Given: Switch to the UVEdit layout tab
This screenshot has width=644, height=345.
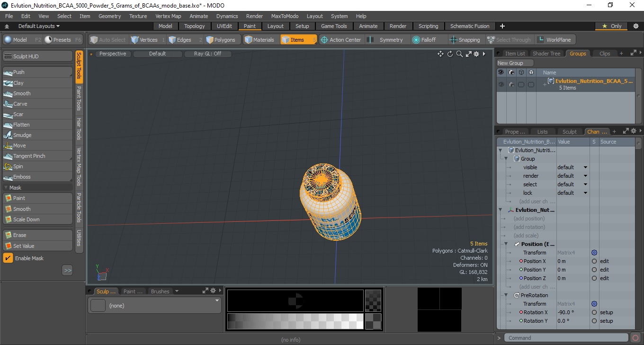Looking at the screenshot, I should (x=224, y=26).
